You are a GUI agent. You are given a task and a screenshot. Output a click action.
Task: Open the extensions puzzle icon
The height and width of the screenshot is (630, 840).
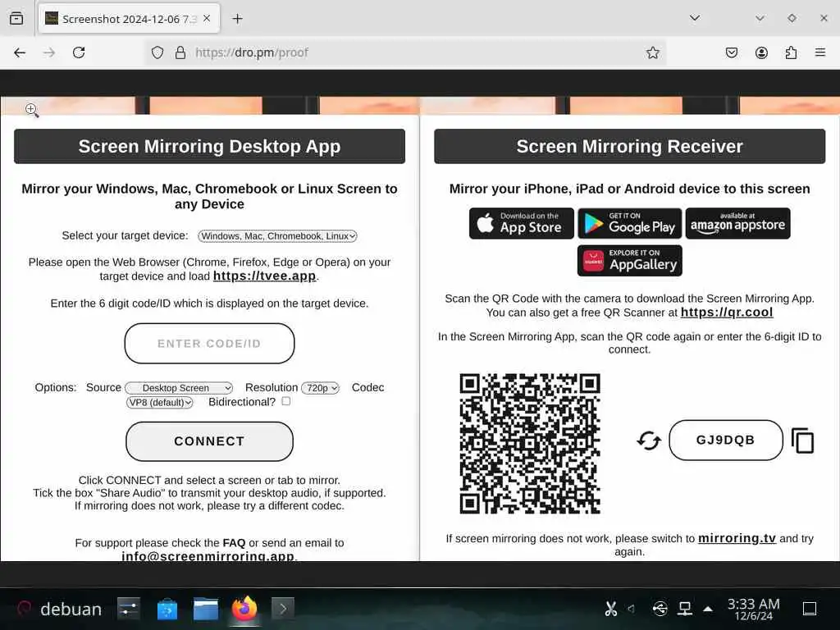(x=791, y=52)
